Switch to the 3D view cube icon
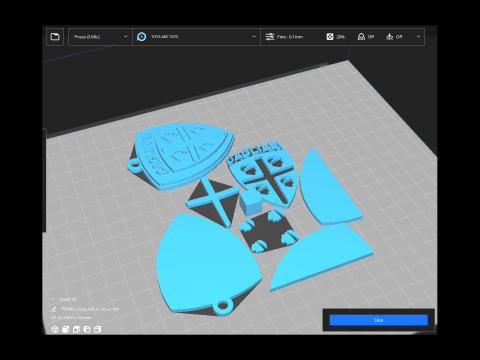 pos(55,329)
